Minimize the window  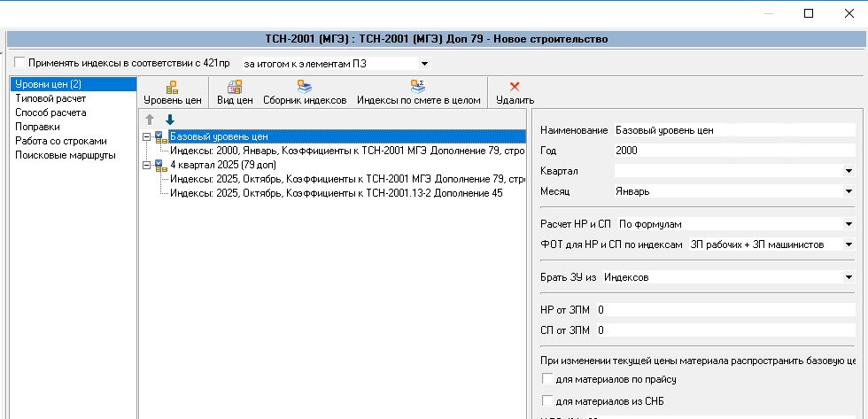click(x=769, y=14)
